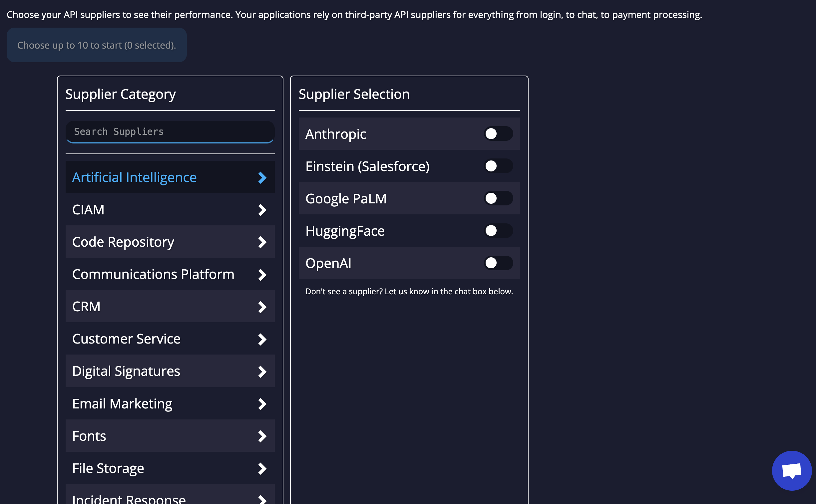Select the Incident Response category

point(129,498)
